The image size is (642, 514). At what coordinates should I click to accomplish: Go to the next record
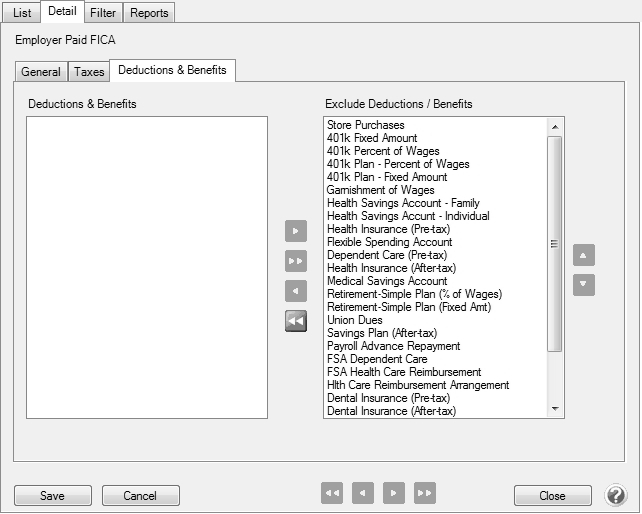(x=394, y=493)
